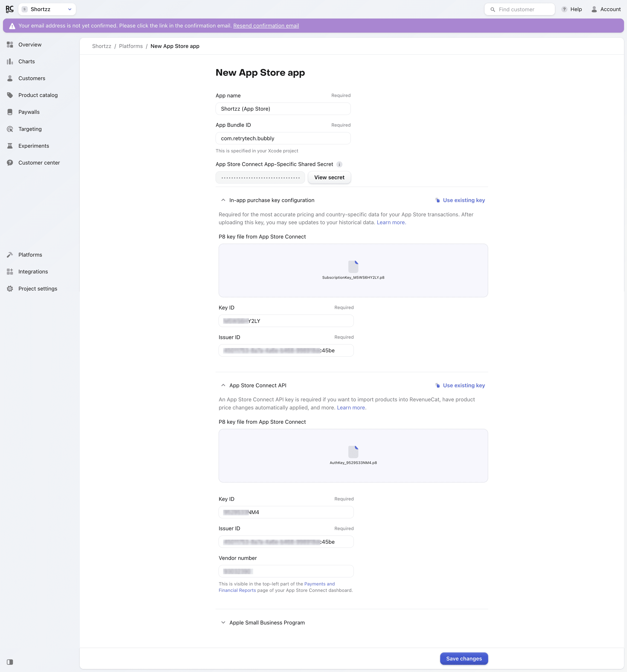Screen dimensions: 627x672
Task: Open Product catalog menu item
Action: click(38, 95)
